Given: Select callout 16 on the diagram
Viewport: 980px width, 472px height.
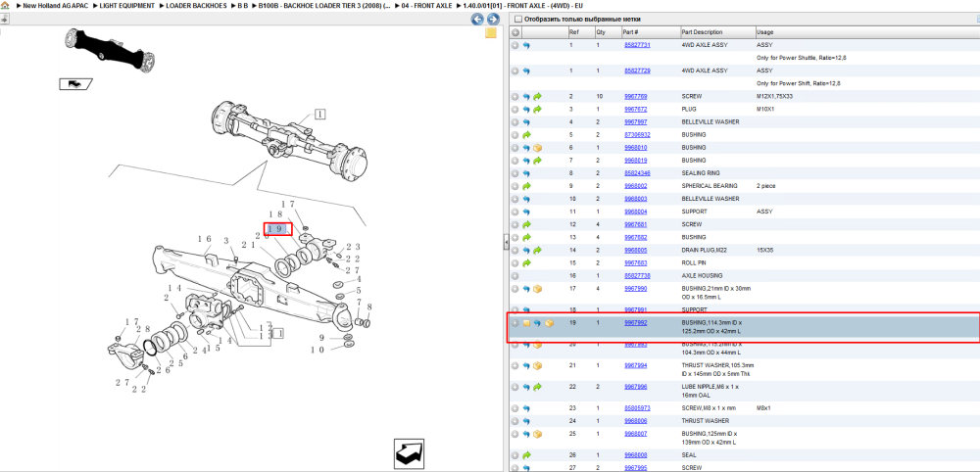Looking at the screenshot, I should [205, 239].
